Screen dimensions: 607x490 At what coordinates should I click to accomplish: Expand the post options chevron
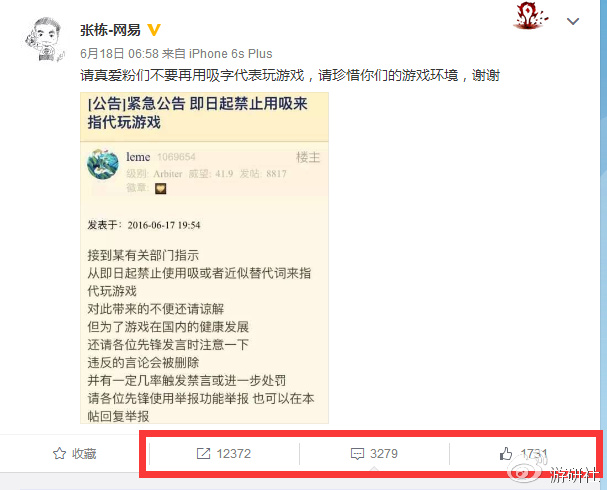[x=573, y=21]
